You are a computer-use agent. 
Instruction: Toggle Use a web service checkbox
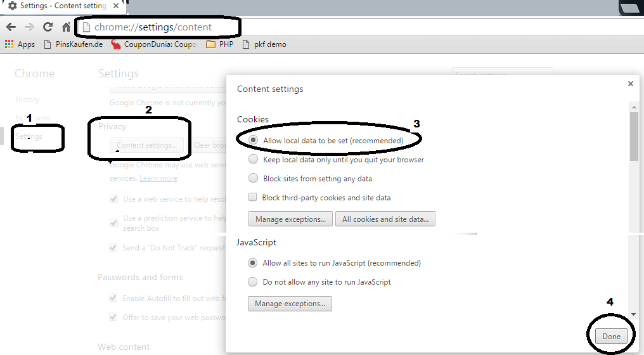(x=113, y=199)
